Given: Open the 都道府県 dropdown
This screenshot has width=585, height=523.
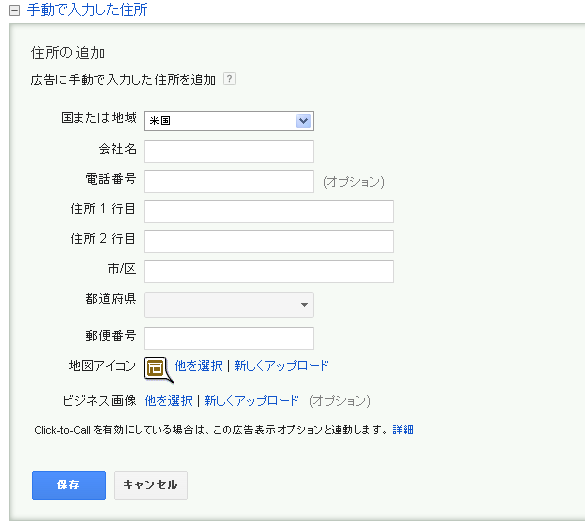Looking at the screenshot, I should tap(229, 305).
